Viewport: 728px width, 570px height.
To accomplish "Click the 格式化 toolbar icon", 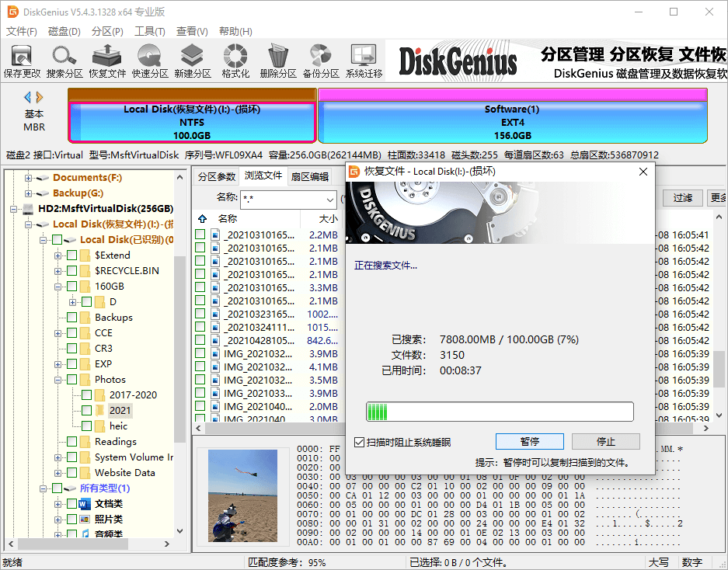I will [x=235, y=61].
